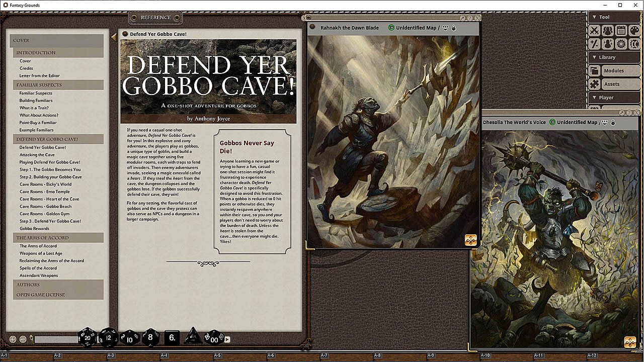Image resolution: width=644 pixels, height=362 pixels.
Task: Open help for the Dhesolia image window
Action: (x=629, y=113)
